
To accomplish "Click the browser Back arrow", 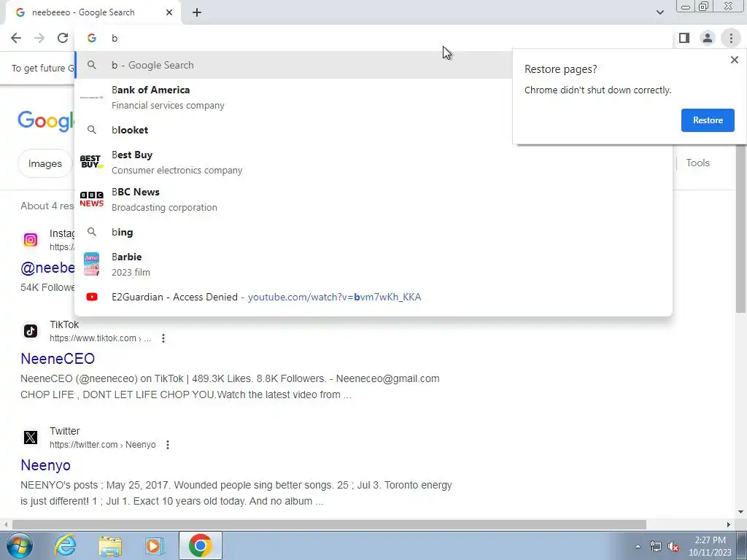I will [x=16, y=38].
